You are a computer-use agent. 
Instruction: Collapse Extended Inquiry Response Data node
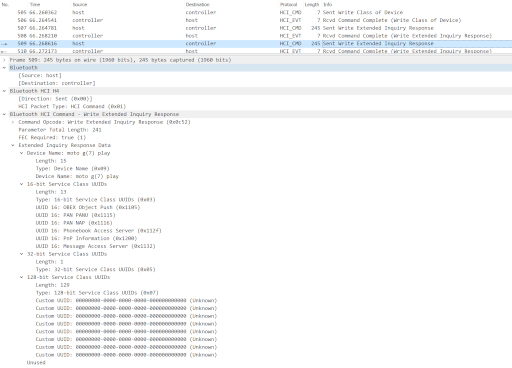click(13, 145)
